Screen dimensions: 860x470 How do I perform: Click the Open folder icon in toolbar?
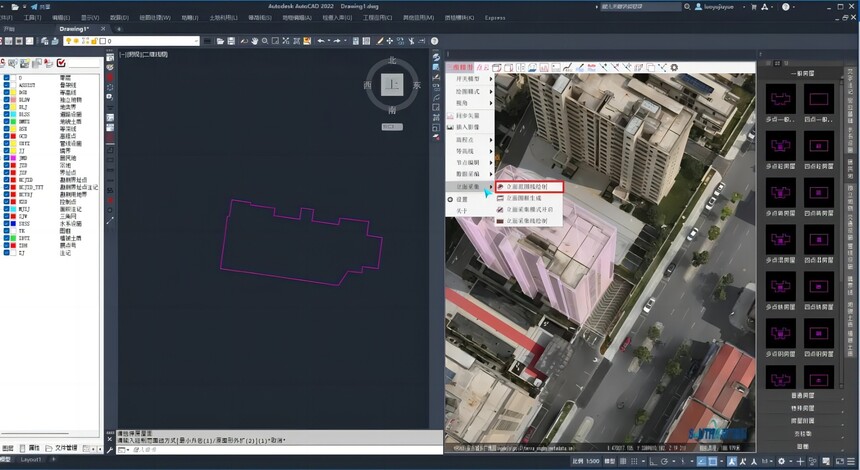pos(220,41)
